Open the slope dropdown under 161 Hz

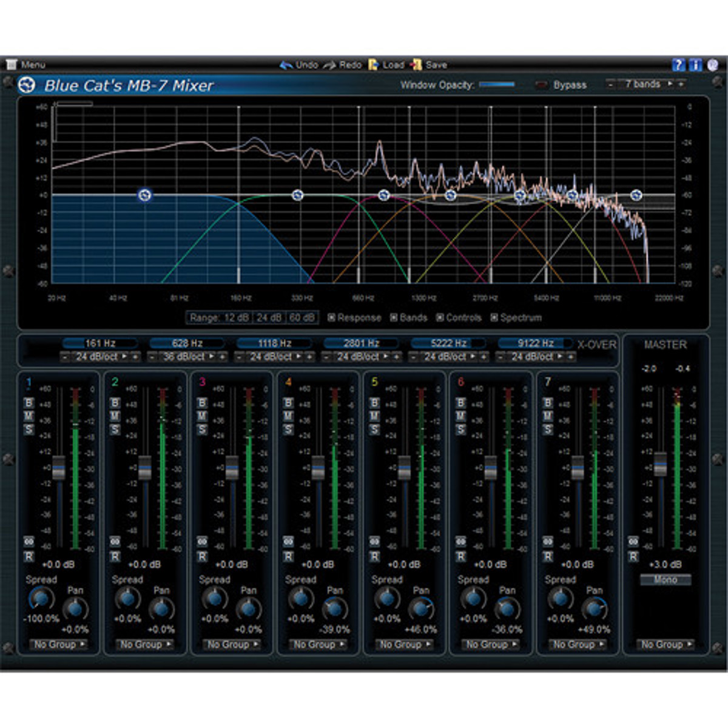[x=100, y=357]
